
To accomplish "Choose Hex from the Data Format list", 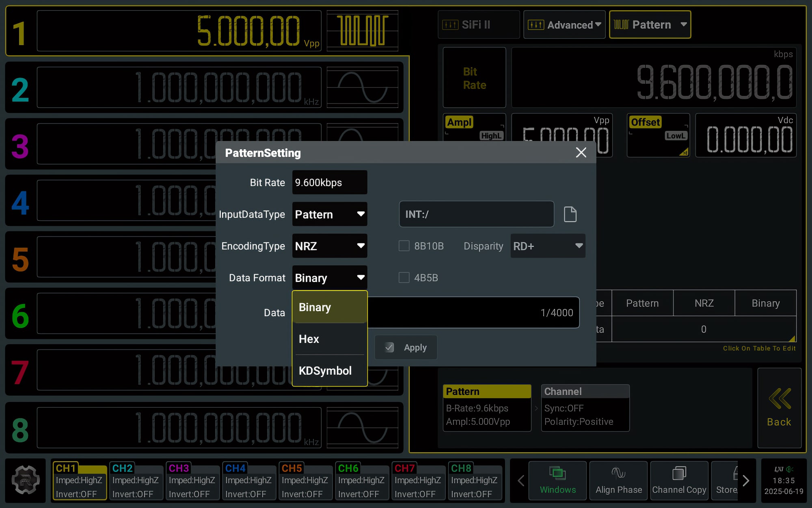I will 330,339.
